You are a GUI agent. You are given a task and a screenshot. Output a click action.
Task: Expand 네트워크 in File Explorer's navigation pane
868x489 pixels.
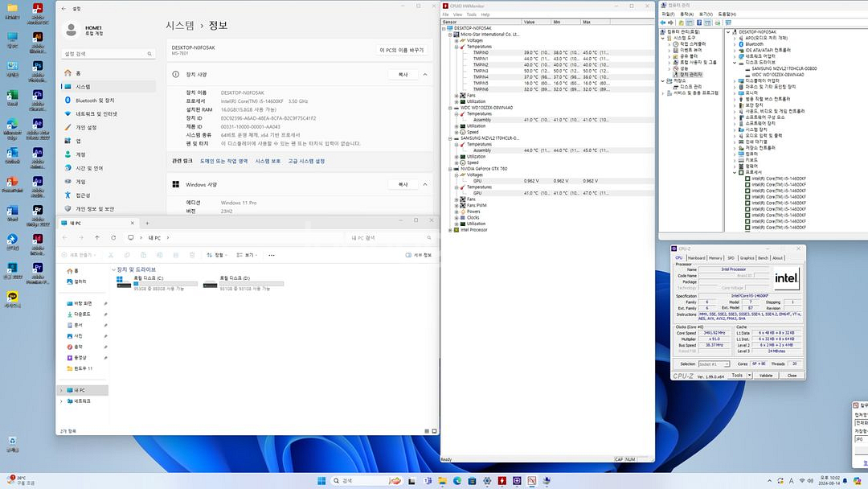click(x=61, y=401)
